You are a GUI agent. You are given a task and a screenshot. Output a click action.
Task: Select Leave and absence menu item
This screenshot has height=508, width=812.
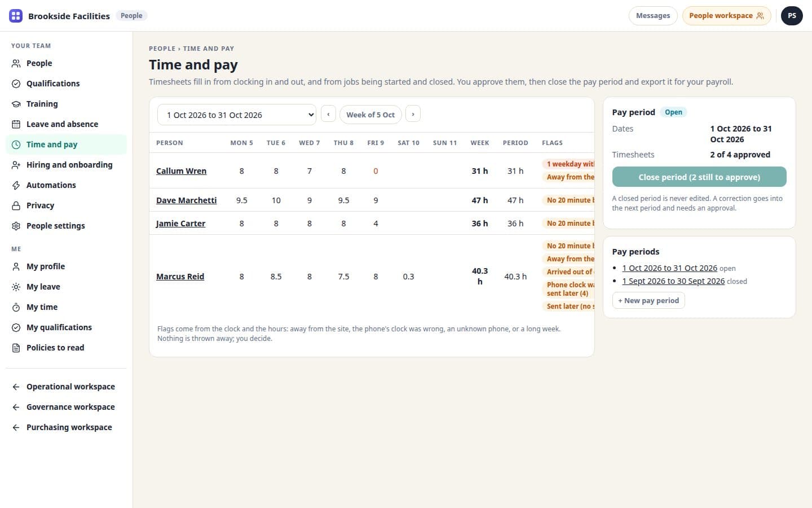(66, 124)
